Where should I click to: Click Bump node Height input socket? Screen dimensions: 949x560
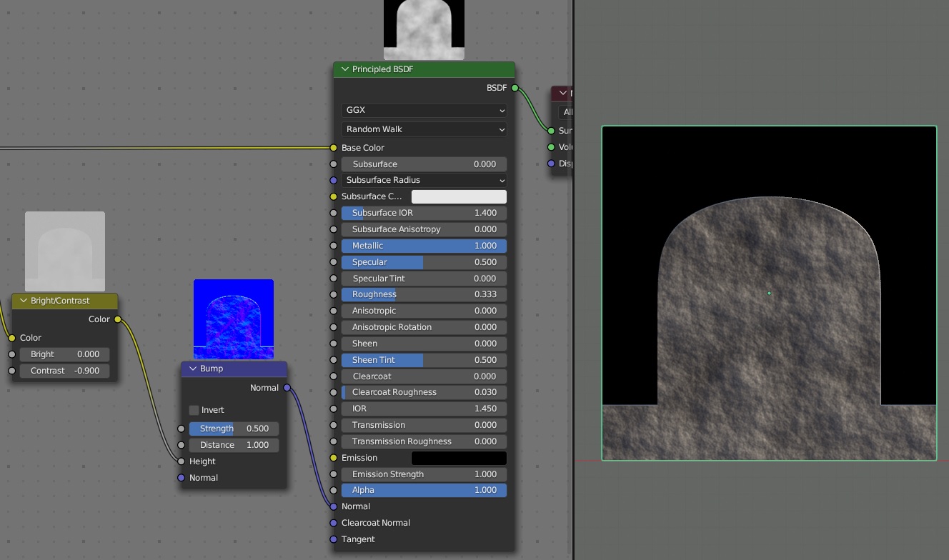tap(181, 461)
